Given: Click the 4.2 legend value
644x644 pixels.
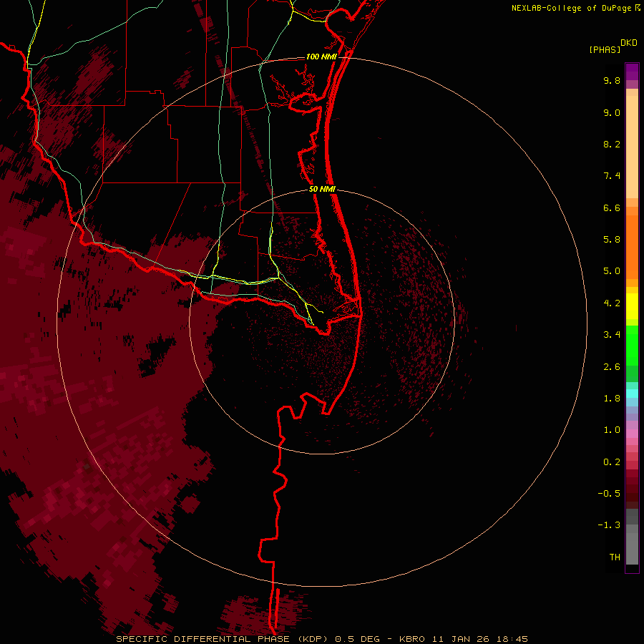Looking at the screenshot, I should tap(612, 303).
